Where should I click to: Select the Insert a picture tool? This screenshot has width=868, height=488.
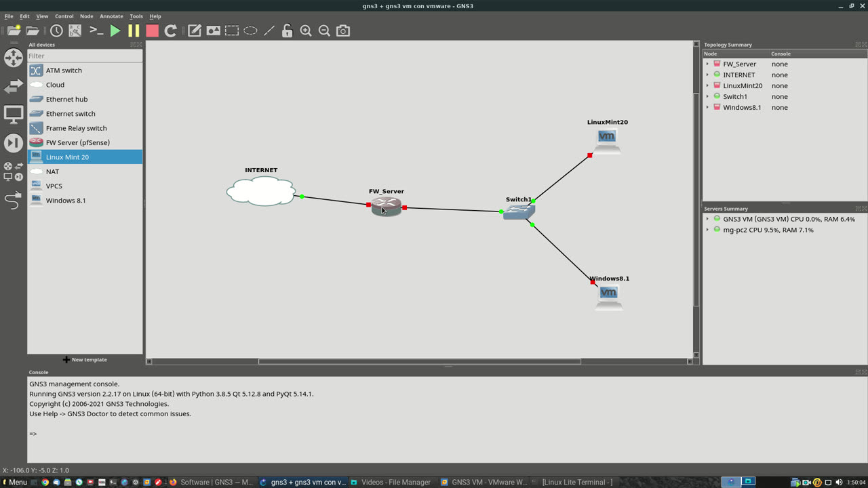214,30
